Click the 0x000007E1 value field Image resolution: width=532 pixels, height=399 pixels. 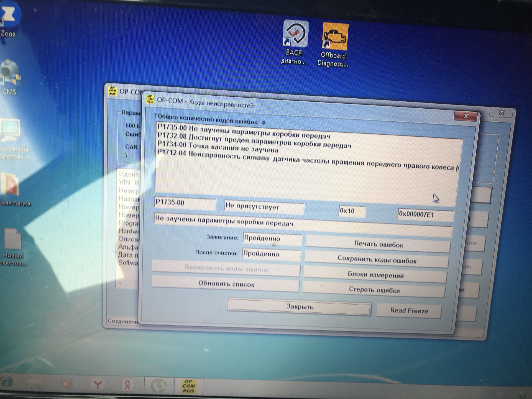pos(426,215)
